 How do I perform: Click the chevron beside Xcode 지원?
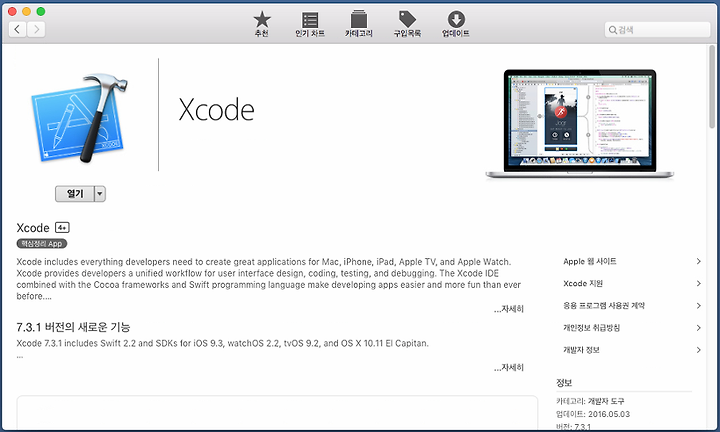(698, 283)
